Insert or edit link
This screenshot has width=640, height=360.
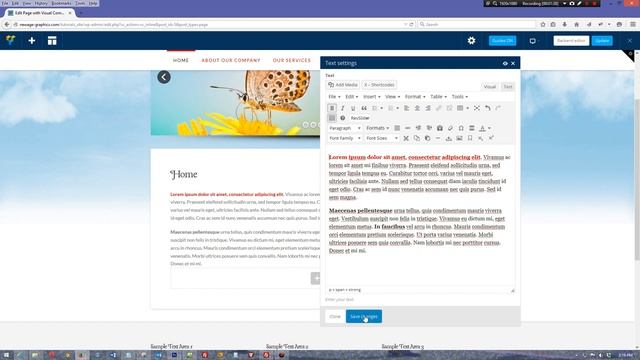coord(439,108)
